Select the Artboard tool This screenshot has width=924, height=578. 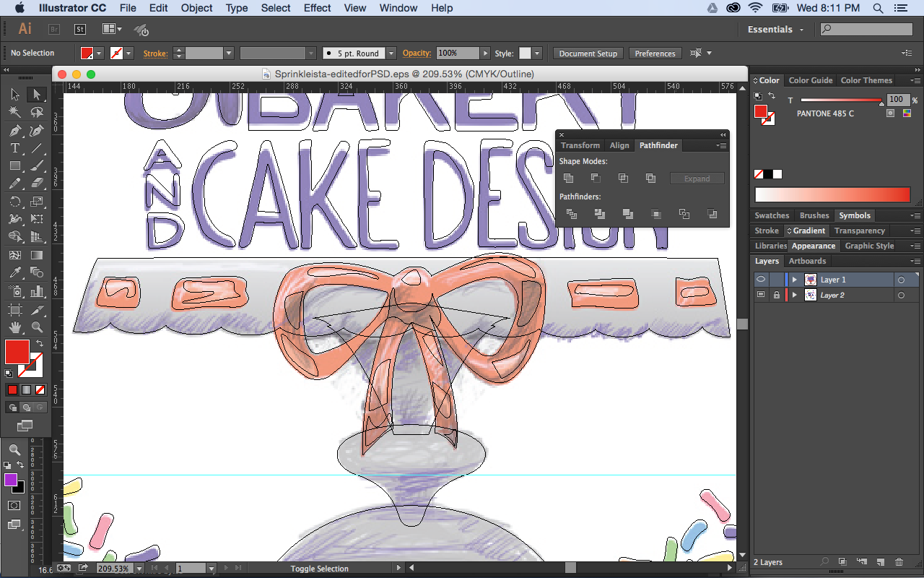pyautogui.click(x=14, y=309)
